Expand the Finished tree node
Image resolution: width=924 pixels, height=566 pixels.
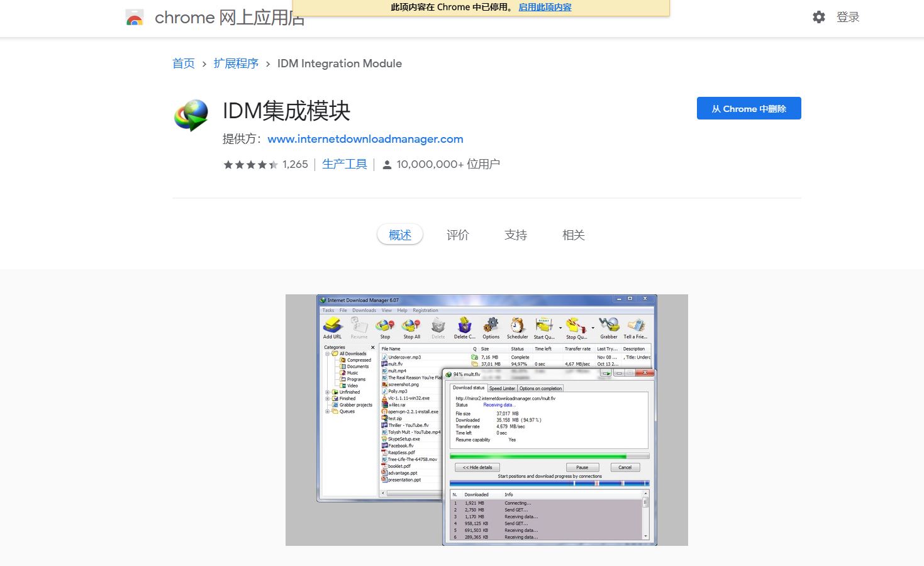[327, 399]
